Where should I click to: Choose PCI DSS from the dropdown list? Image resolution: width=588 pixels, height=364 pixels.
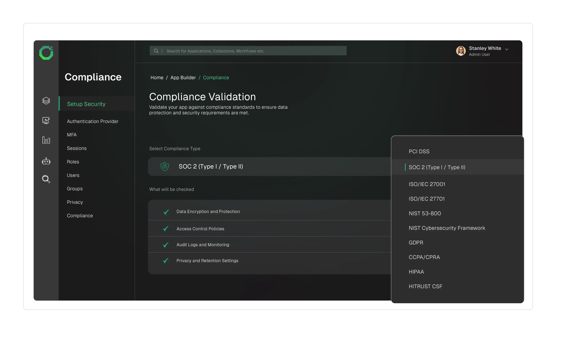click(419, 151)
